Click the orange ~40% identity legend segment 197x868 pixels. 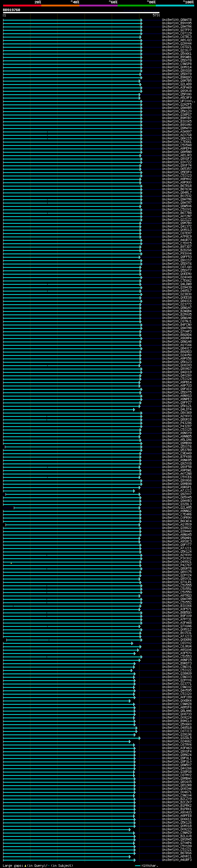61,6
